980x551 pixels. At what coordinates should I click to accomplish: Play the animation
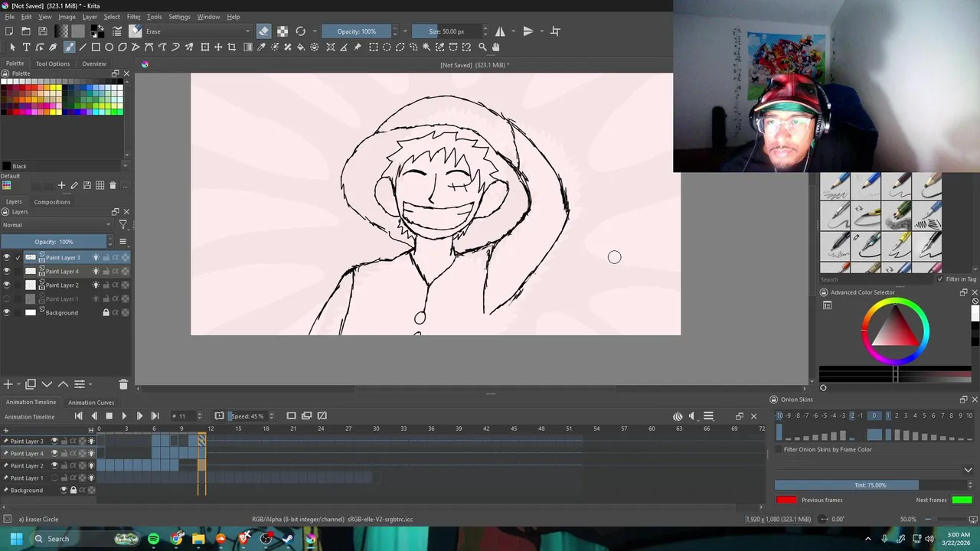[124, 416]
